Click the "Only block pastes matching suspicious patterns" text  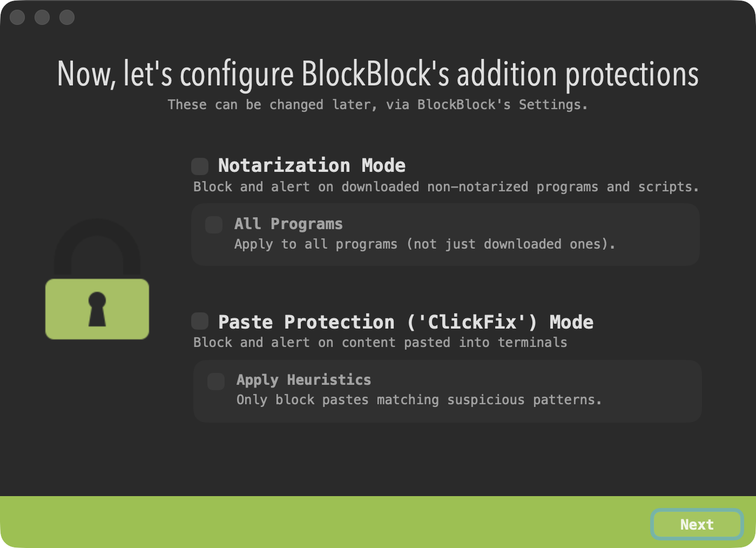(x=418, y=400)
